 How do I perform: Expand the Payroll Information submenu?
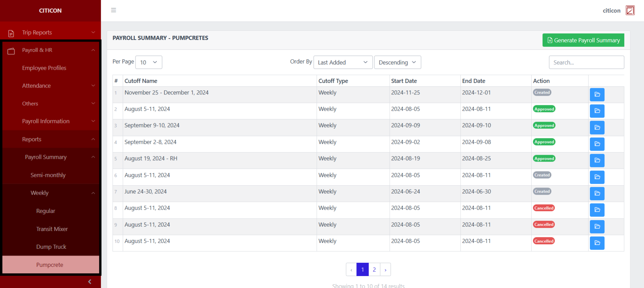[x=50, y=121]
